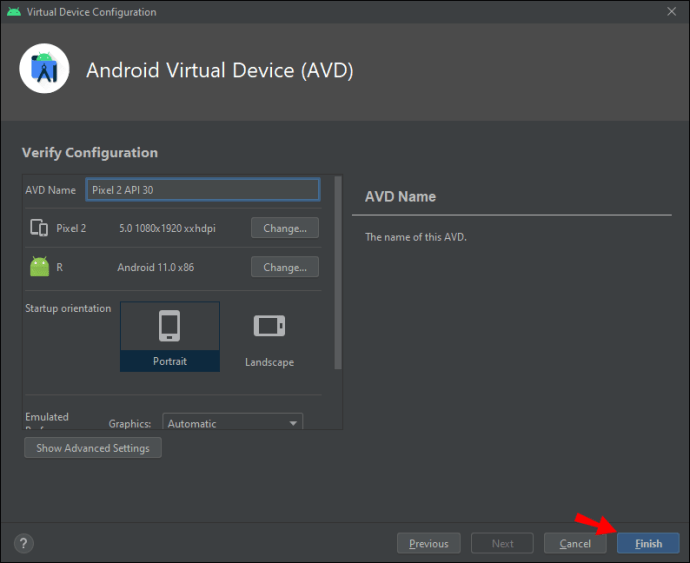Click the Pixel 2 device icon

39,228
